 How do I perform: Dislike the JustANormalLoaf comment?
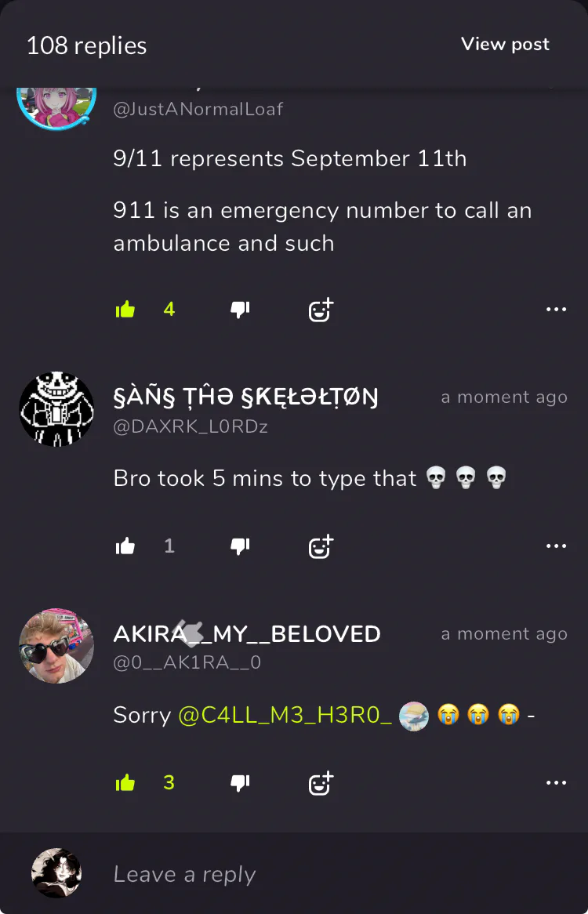pos(240,309)
